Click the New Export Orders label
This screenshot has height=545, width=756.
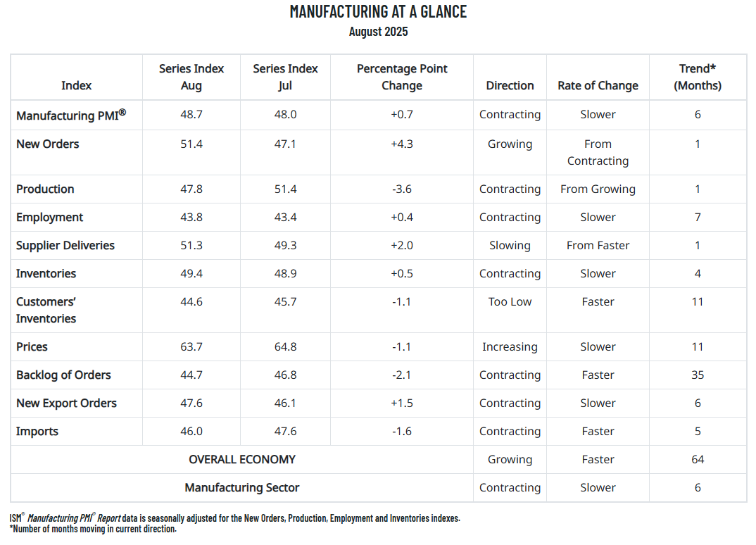coord(67,403)
